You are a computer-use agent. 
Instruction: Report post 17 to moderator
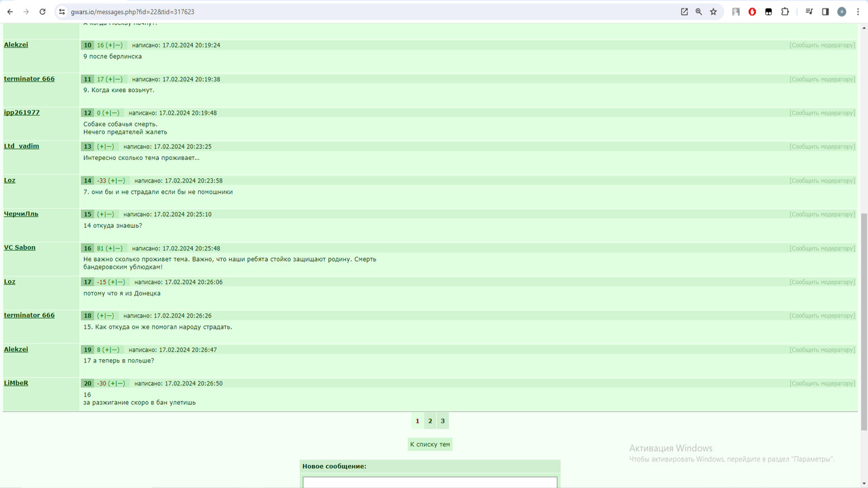point(822,282)
